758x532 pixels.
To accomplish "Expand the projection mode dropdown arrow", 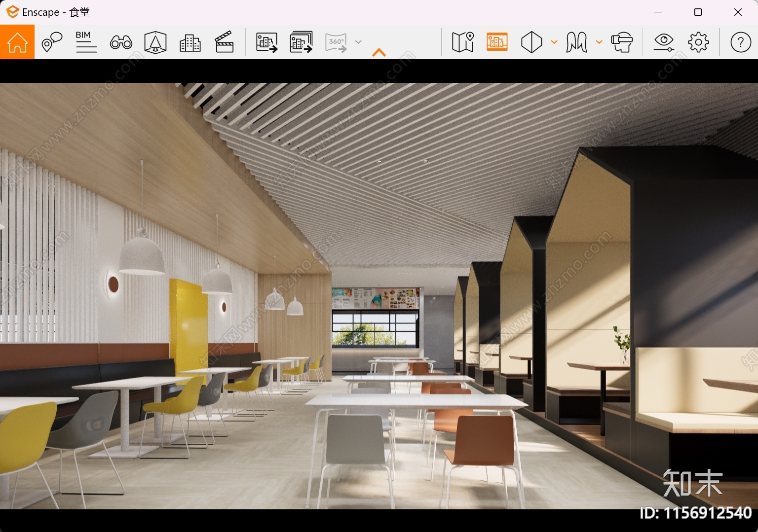I will 554,42.
